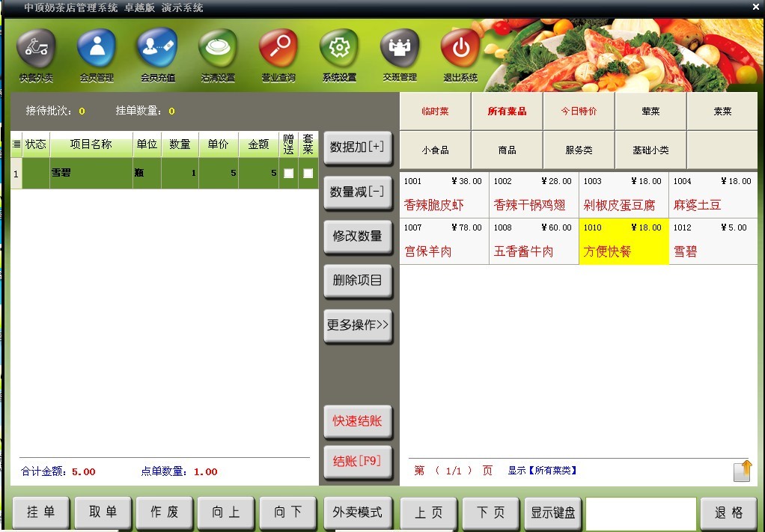The width and height of the screenshot is (765, 532).
Task: Click the 金额 column header
Action: tap(258, 144)
